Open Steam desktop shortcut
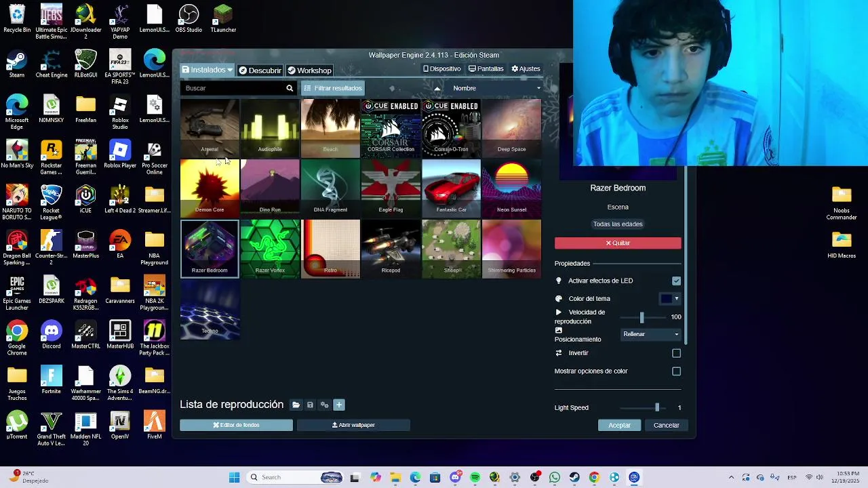Screen dimensions: 868x488 coord(17,64)
